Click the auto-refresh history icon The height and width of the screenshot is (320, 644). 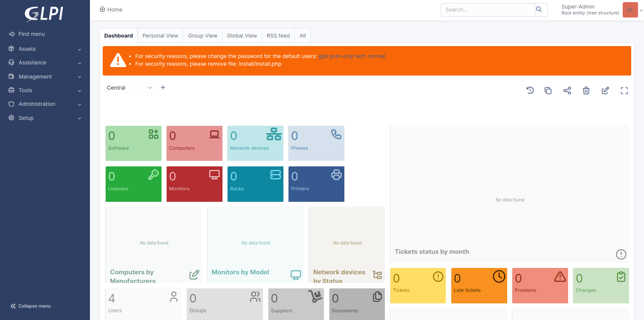(530, 90)
